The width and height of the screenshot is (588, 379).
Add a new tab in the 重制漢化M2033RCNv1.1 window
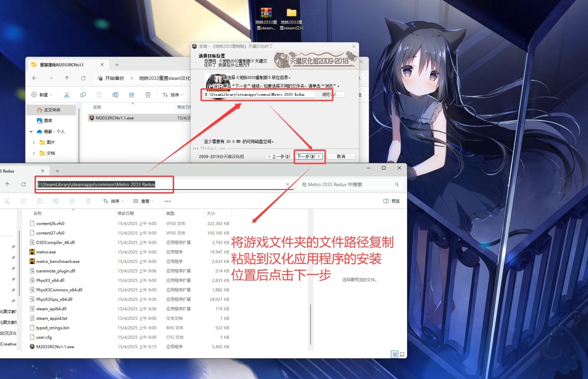[x=117, y=65]
